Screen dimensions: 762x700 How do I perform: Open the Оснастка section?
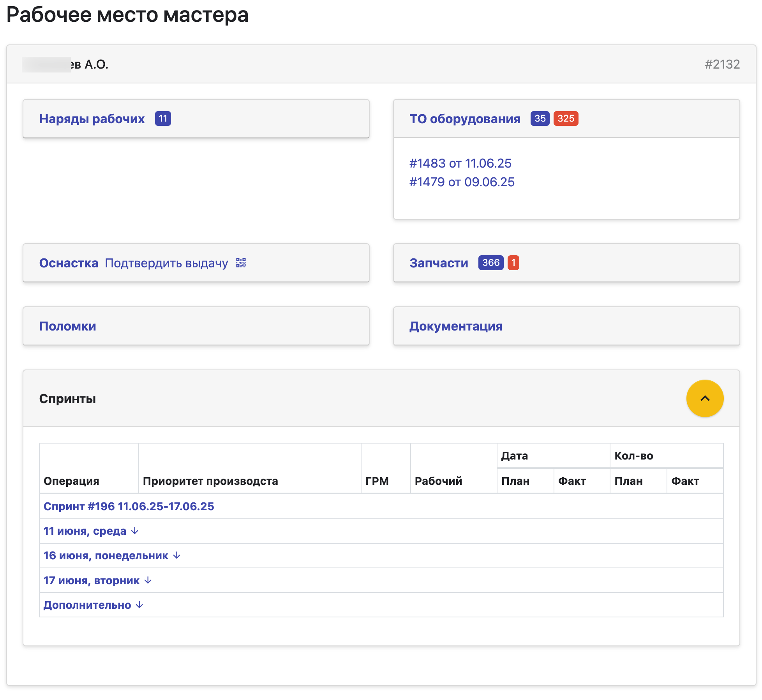coord(69,263)
